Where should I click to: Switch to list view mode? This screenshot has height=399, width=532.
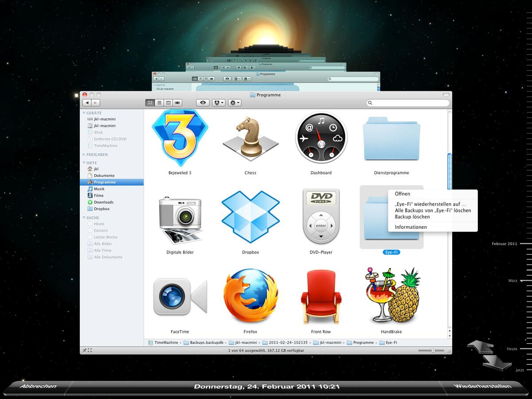(159, 102)
